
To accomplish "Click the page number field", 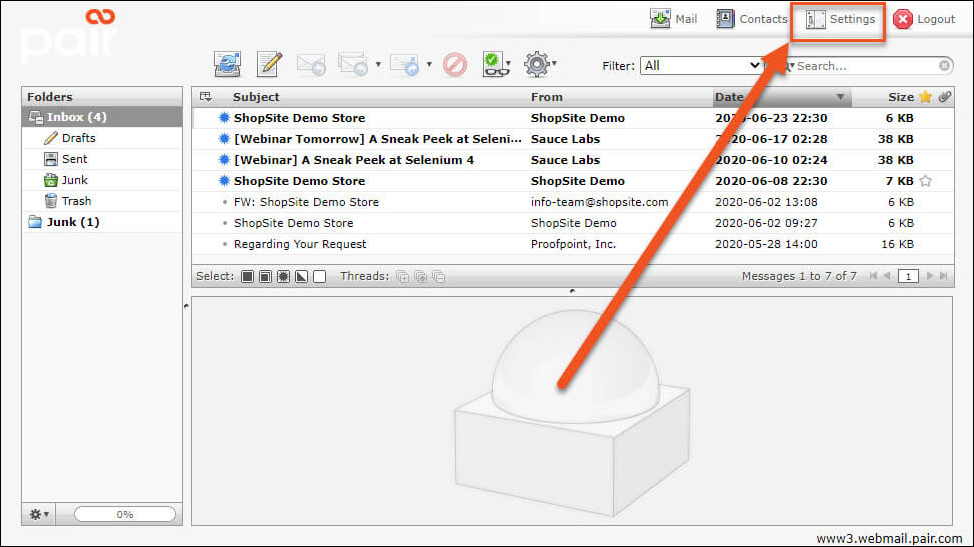I will (x=908, y=276).
